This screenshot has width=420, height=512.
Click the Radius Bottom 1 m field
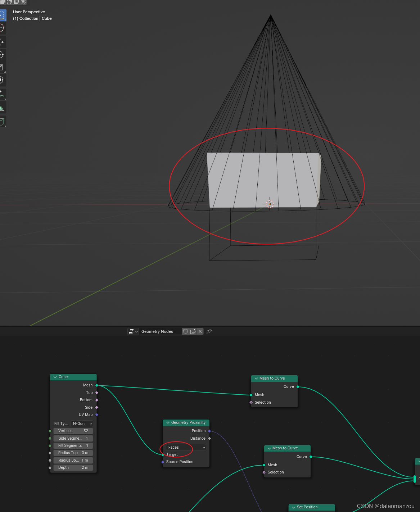73,460
